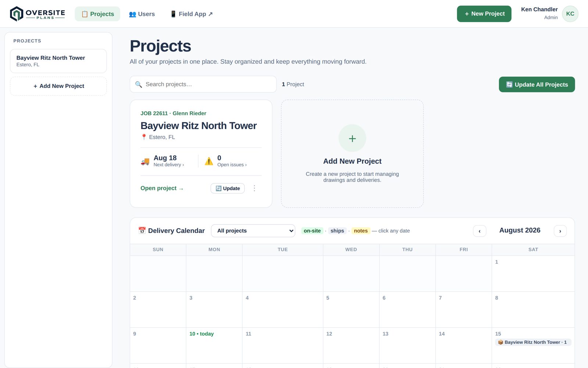The height and width of the screenshot is (368, 588).
Task: Click the 1 Project count label
Action: [x=293, y=84]
